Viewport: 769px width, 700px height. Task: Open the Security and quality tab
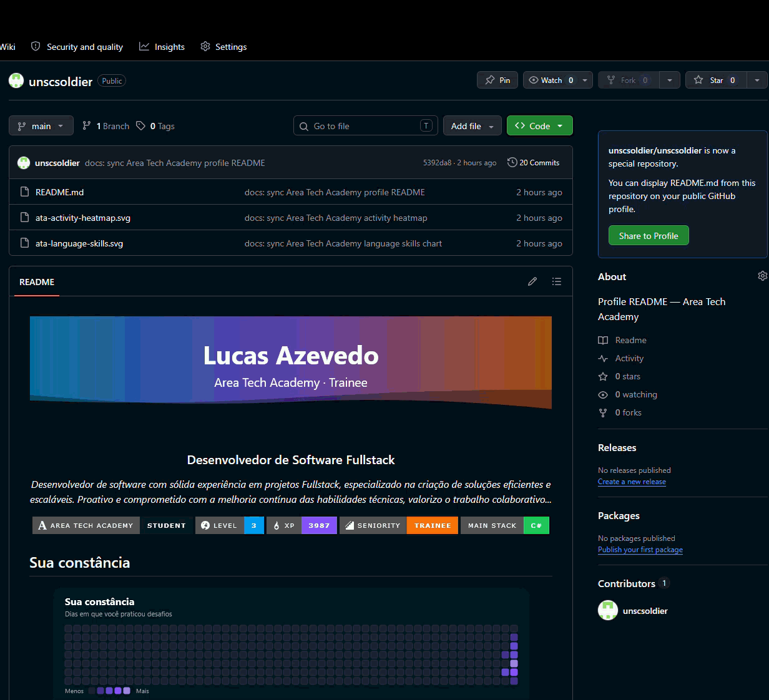pyautogui.click(x=77, y=47)
